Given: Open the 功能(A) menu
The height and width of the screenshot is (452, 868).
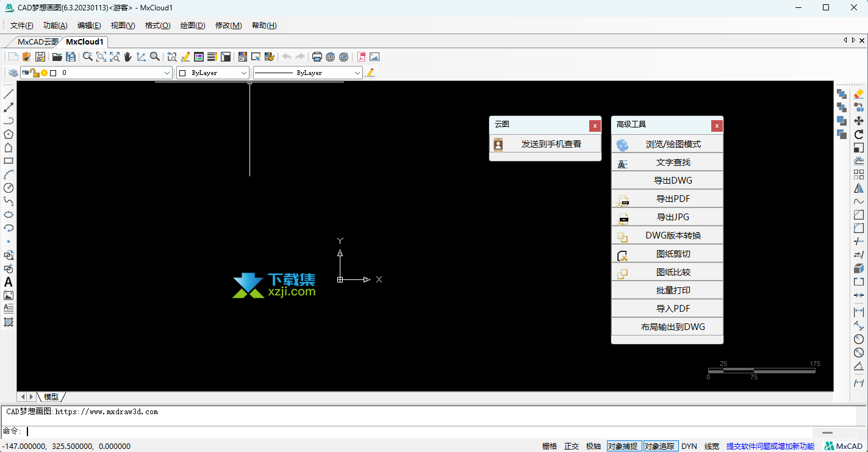Looking at the screenshot, I should pos(56,26).
